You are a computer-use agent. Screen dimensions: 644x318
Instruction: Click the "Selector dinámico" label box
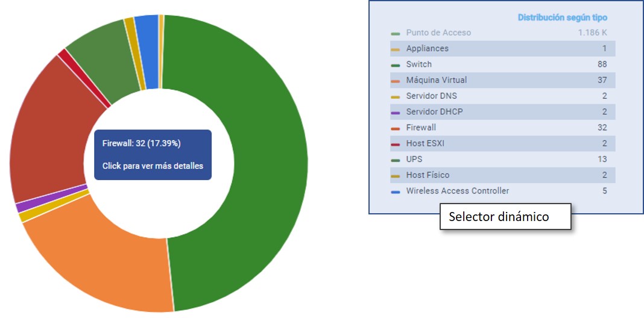[x=505, y=217]
